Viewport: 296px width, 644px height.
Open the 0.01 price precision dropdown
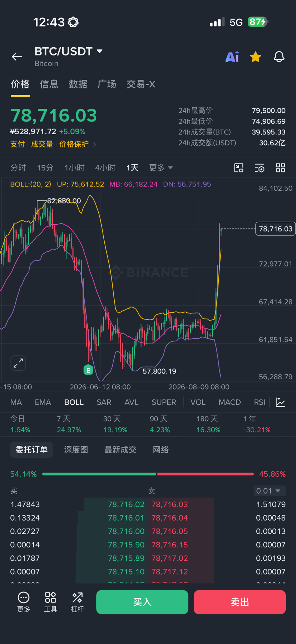pos(270,491)
